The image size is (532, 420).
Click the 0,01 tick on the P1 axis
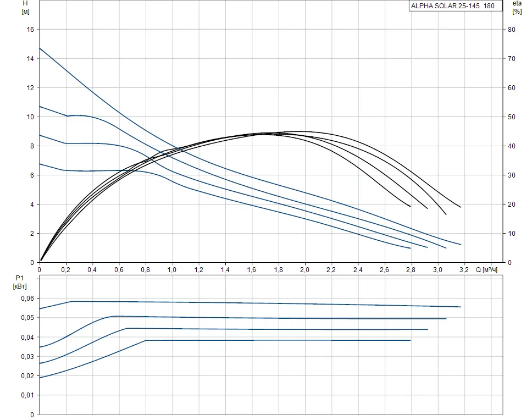click(27, 395)
